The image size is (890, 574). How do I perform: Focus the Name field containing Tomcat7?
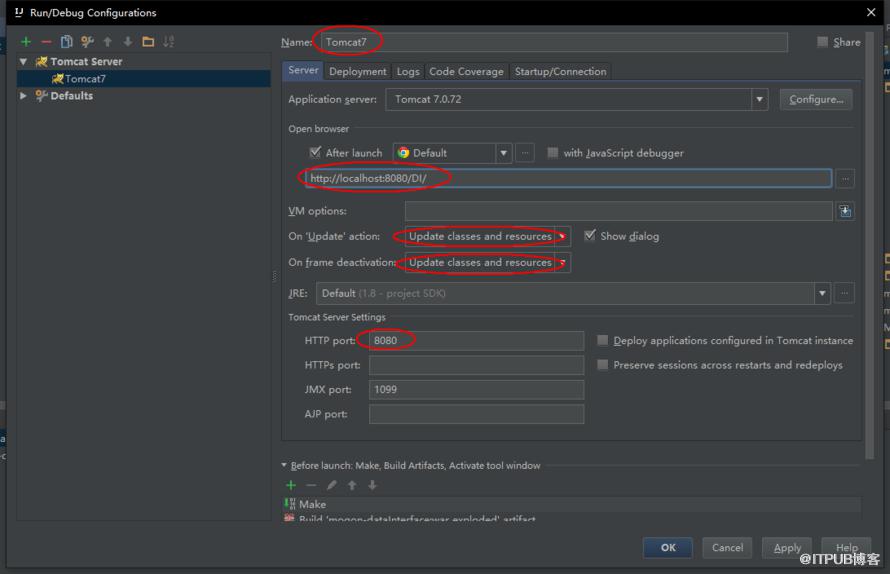click(x=554, y=42)
